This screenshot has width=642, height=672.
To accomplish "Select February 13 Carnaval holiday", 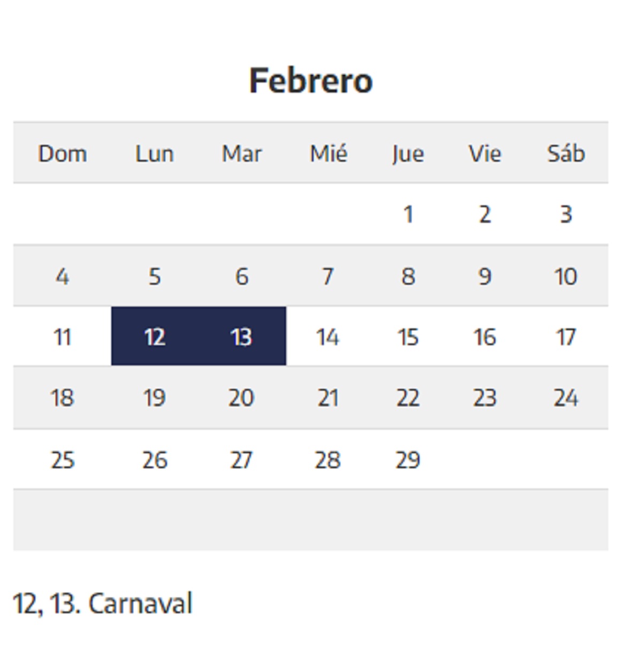I will [241, 337].
